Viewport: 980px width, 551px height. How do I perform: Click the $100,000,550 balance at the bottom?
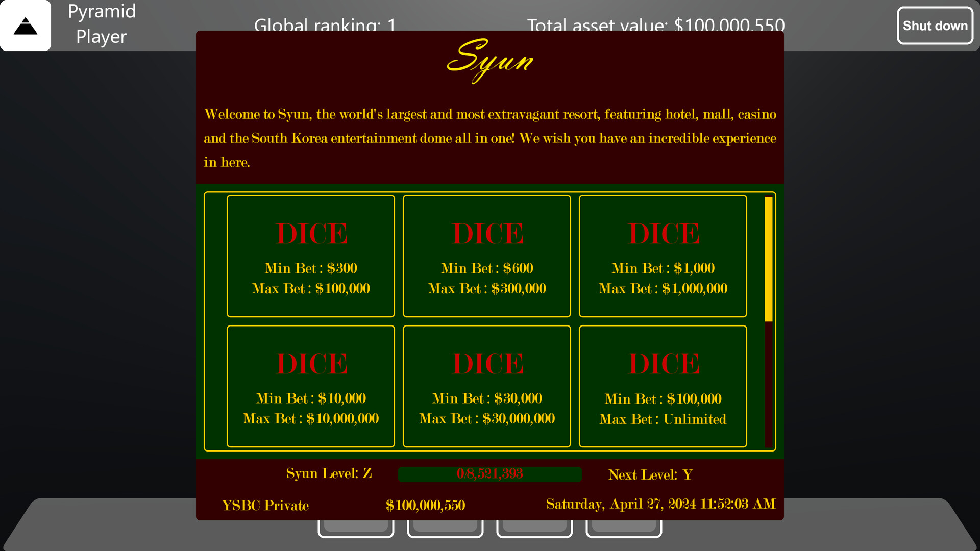click(x=427, y=505)
